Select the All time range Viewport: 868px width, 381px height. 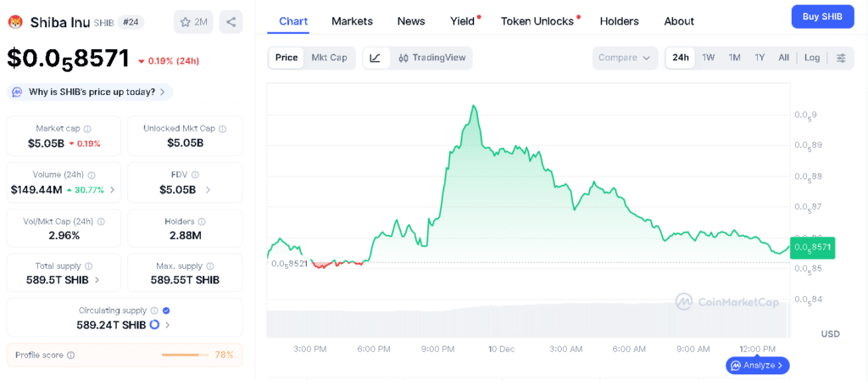tap(783, 58)
